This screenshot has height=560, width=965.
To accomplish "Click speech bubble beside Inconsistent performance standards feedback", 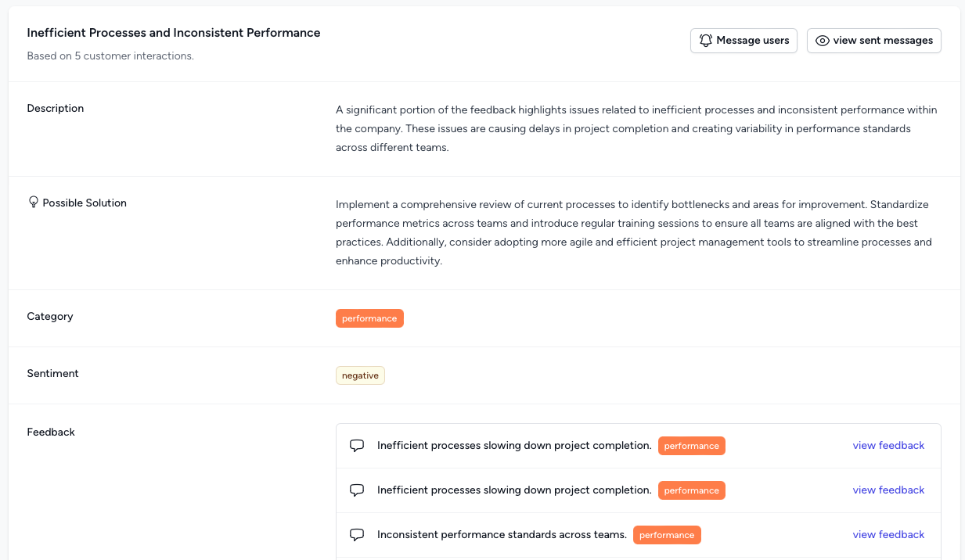I will [x=357, y=535].
